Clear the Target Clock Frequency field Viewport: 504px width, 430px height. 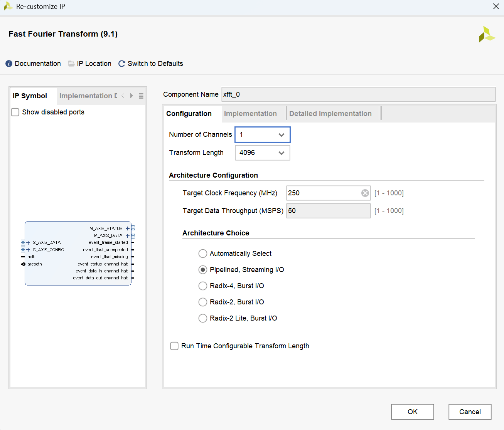[365, 193]
